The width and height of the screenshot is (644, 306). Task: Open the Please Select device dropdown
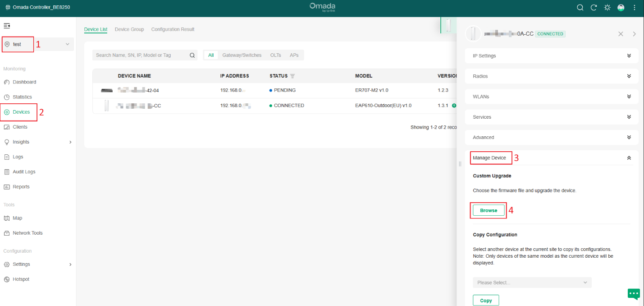point(532,283)
